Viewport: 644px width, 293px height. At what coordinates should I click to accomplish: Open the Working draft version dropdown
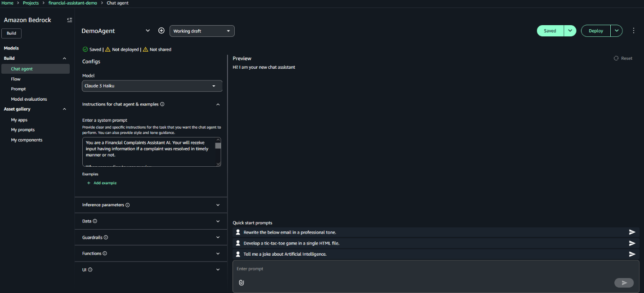coord(202,31)
